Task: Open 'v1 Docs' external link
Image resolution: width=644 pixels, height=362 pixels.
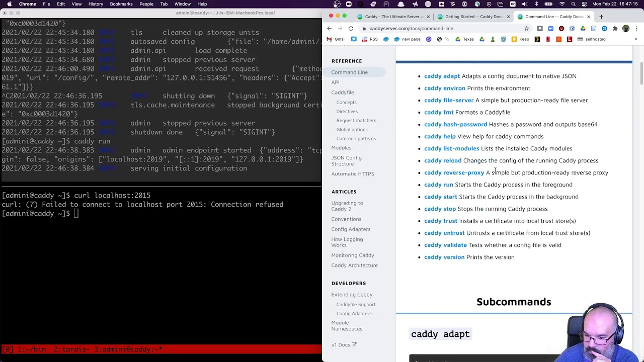Action: coord(344,345)
